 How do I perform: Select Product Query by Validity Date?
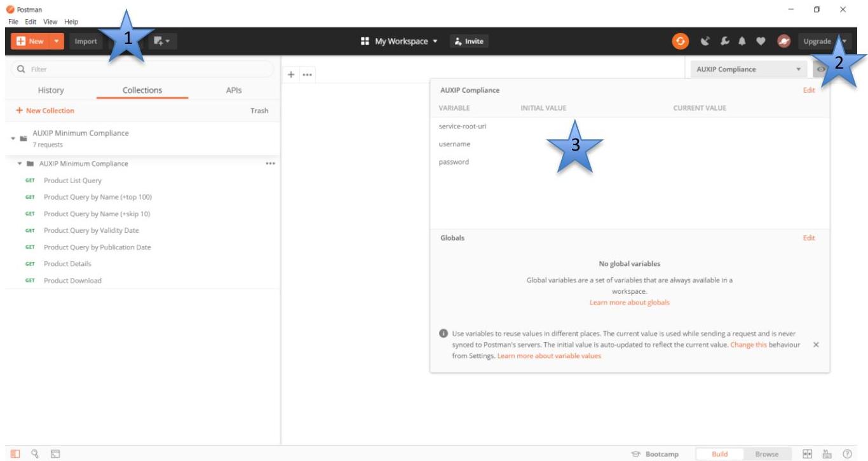(91, 230)
